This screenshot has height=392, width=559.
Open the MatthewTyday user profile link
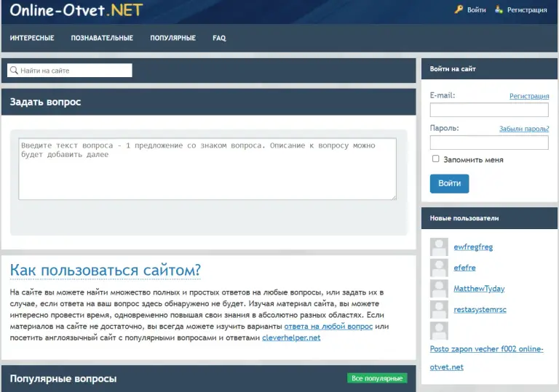pyautogui.click(x=479, y=289)
